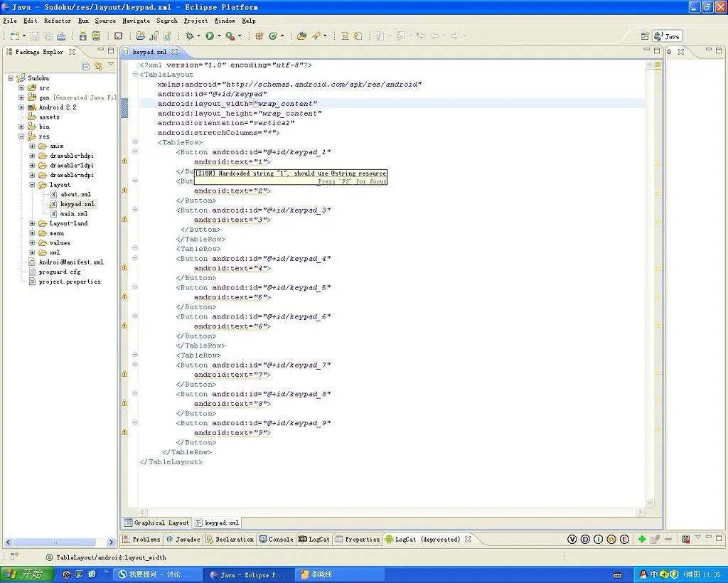Click the Windows Start button
Viewport: 728px width, 583px height.
click(26, 574)
